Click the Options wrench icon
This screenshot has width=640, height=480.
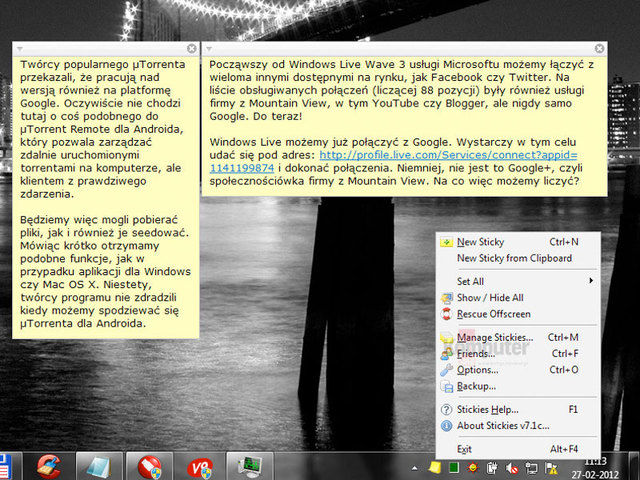click(x=447, y=370)
